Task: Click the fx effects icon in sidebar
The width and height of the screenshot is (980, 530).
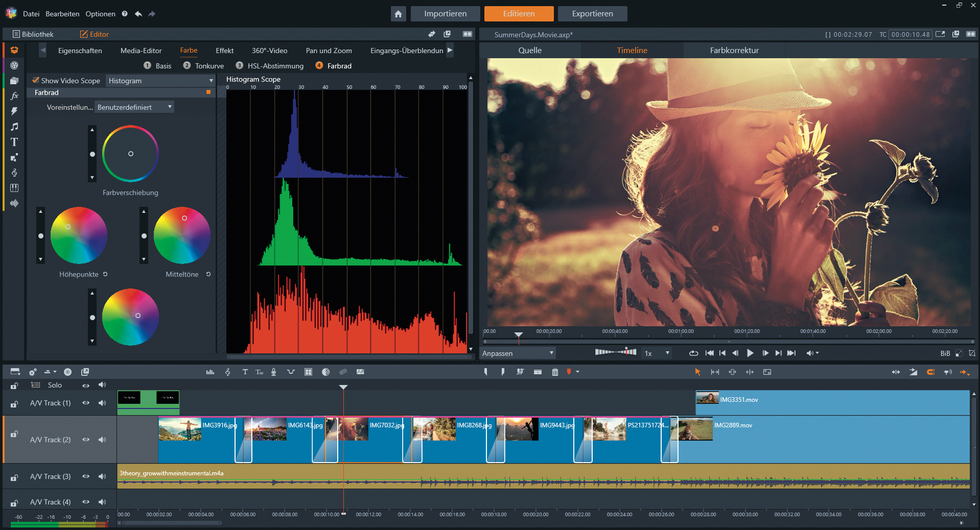Action: click(14, 96)
